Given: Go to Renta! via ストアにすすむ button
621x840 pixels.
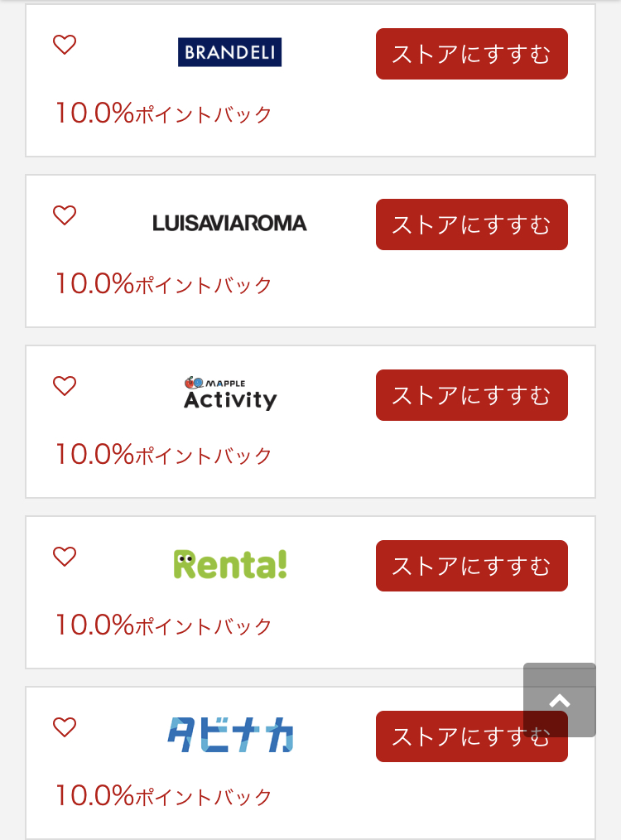Looking at the screenshot, I should point(472,566).
